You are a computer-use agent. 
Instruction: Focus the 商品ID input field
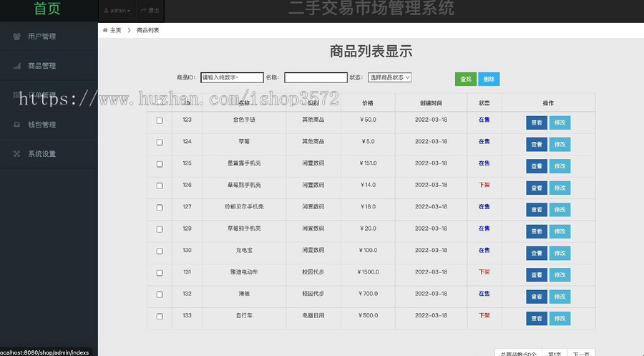click(x=232, y=77)
